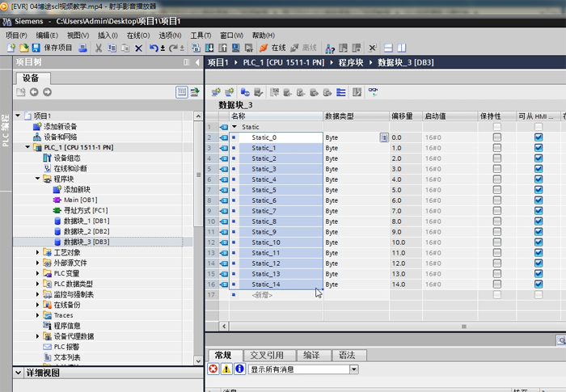Switch to the 交叉引用 tab

tap(267, 355)
